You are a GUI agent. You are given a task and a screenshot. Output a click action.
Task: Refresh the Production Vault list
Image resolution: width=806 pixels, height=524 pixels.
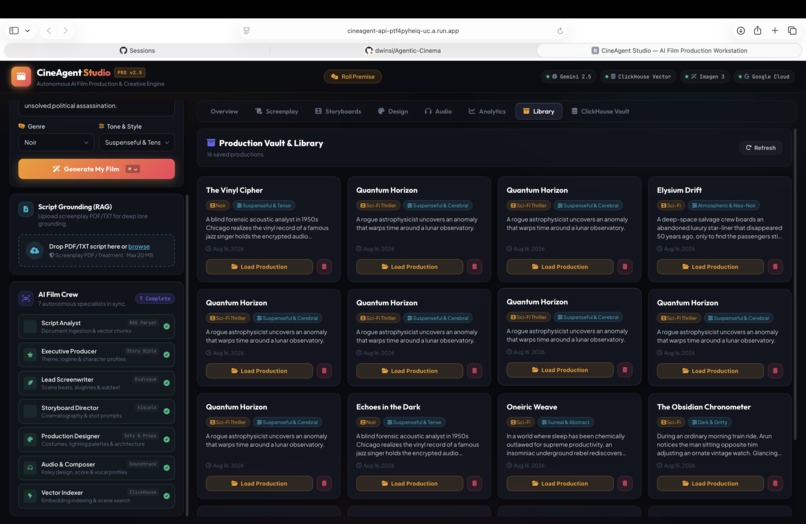point(761,148)
